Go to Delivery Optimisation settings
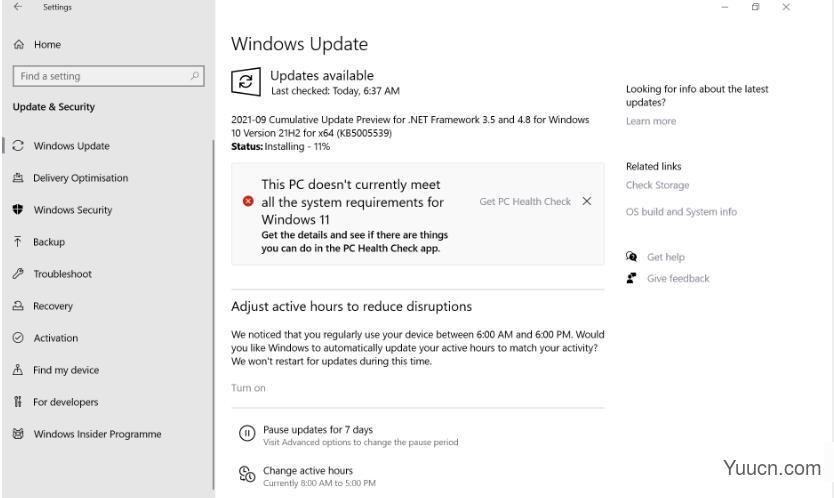The width and height of the screenshot is (834, 498). point(81,178)
